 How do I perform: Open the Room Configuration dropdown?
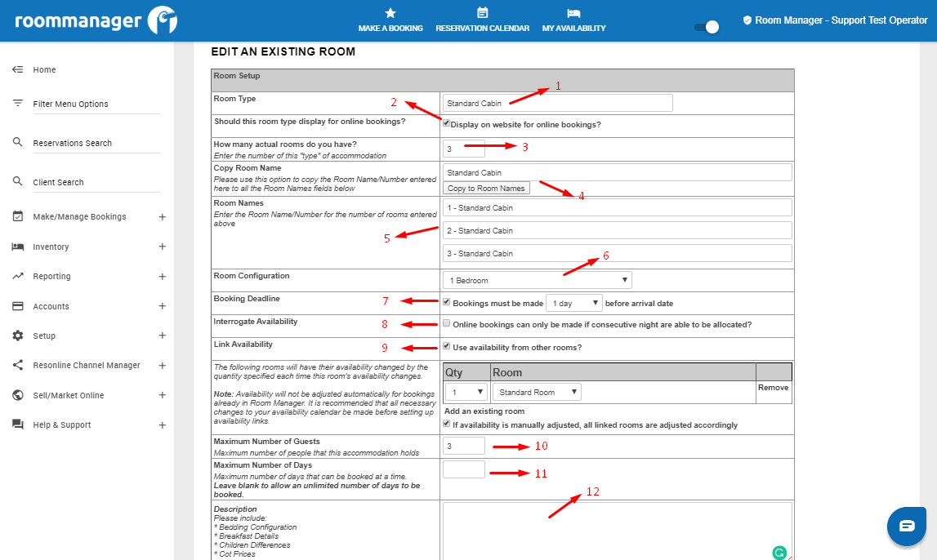(x=538, y=280)
